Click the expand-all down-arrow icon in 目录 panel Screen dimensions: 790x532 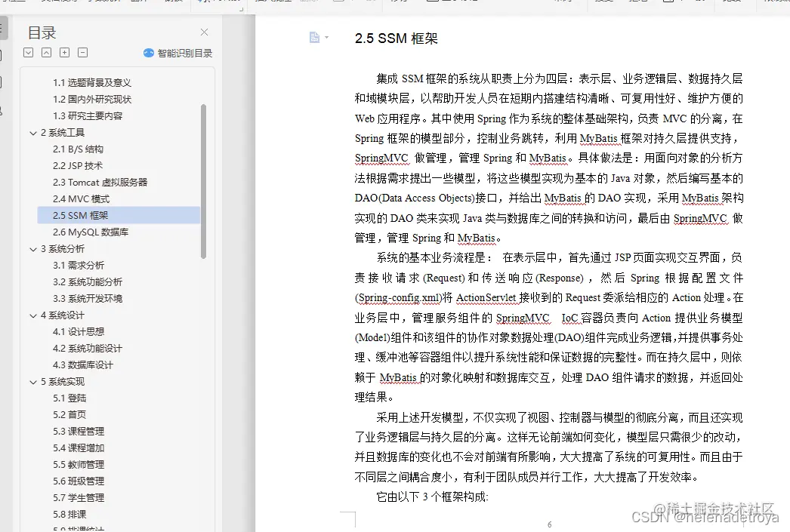click(x=29, y=52)
